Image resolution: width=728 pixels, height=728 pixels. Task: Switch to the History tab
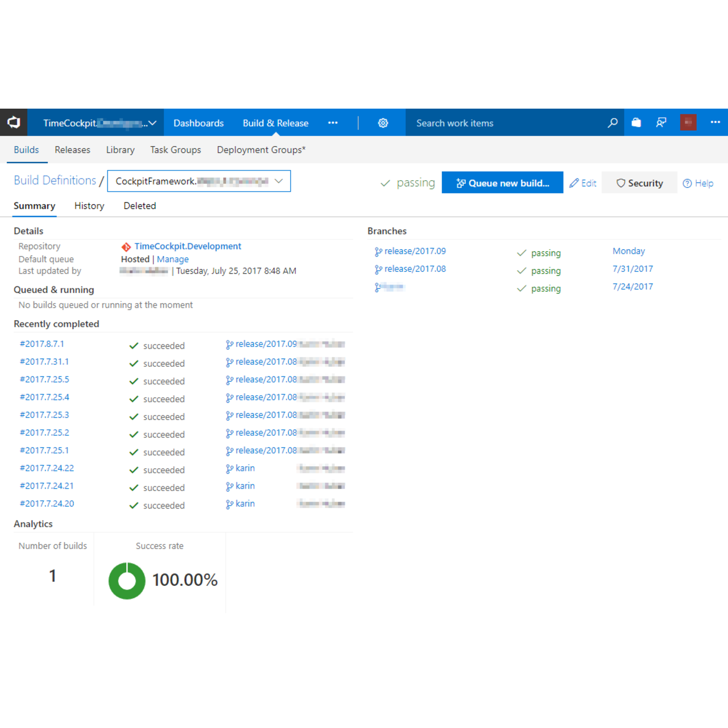click(89, 206)
